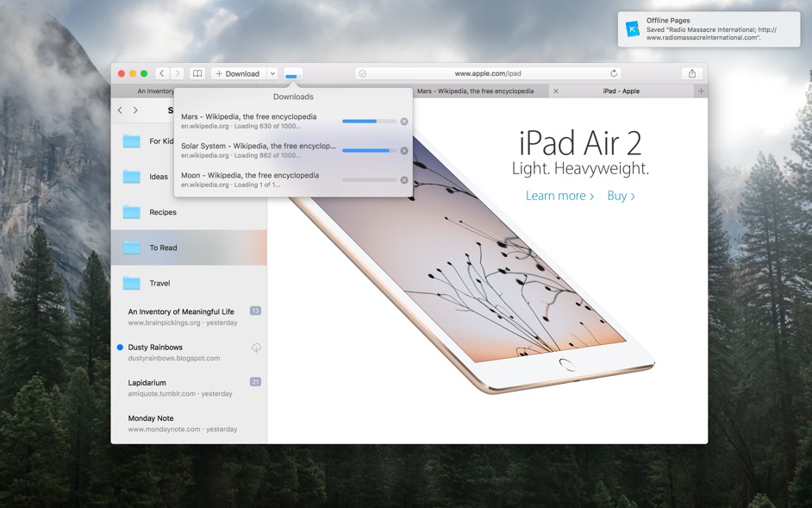This screenshot has height=508, width=812.
Task: Open the Dusty Rainbows item
Action: (x=189, y=353)
